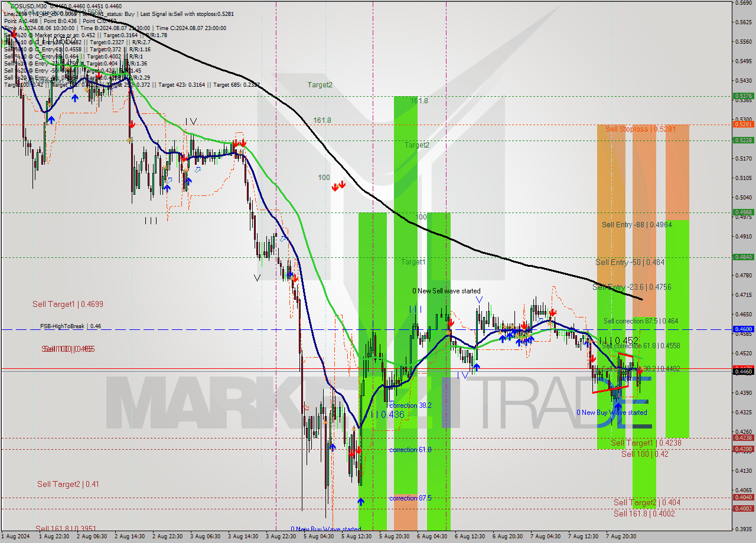This screenshot has width=756, height=543.
Task: Click the correction 38.2 Fibonacci label
Action: click(410, 405)
